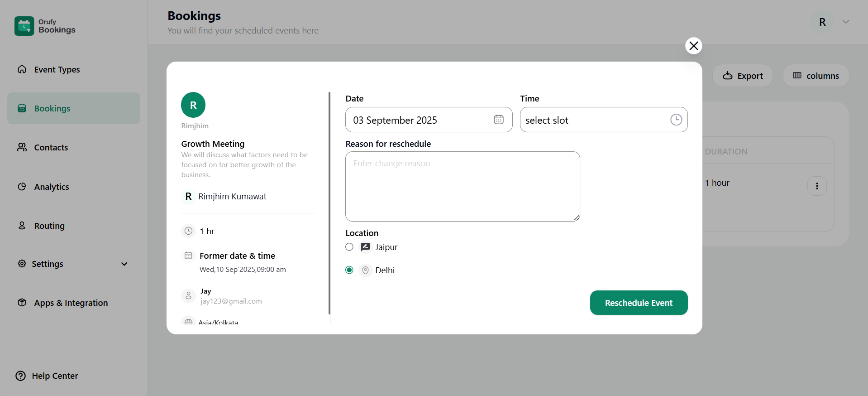Screen dimensions: 868x396
Task: Click the green R avatar for Rimjhim
Action: pos(193,105)
